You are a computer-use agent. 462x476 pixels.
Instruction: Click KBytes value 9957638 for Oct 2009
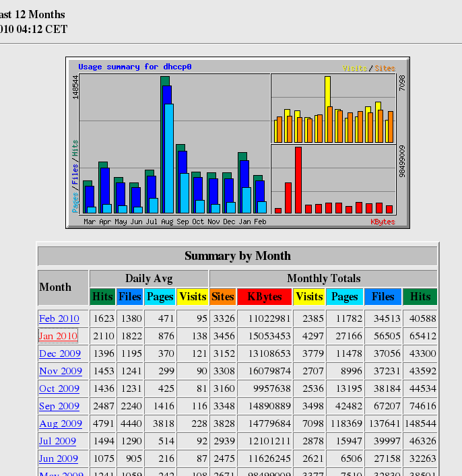coord(272,388)
